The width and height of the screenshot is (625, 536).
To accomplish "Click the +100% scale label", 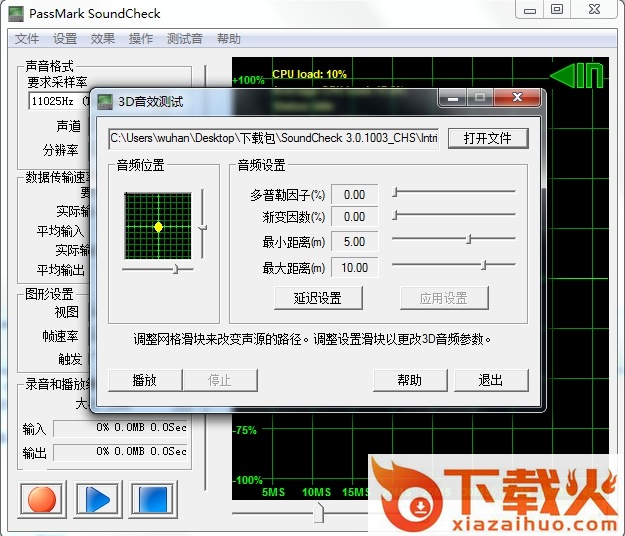I will click(x=249, y=80).
